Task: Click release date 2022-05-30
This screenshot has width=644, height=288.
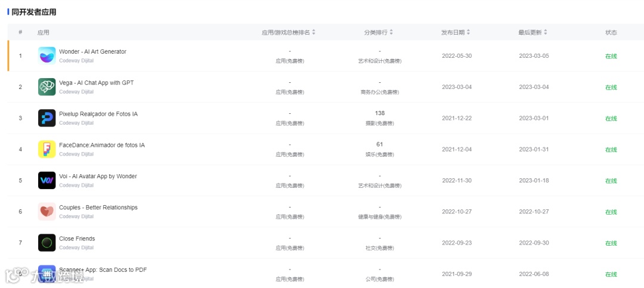Action: (457, 56)
